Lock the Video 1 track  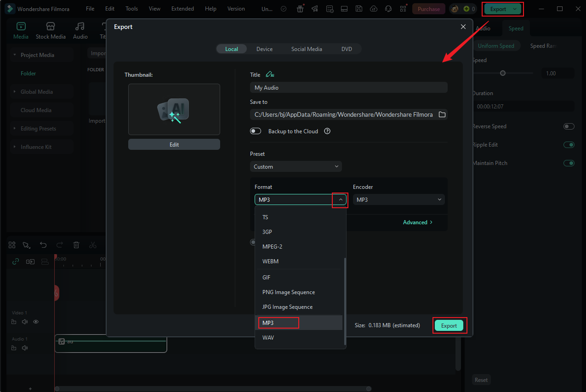[14, 322]
